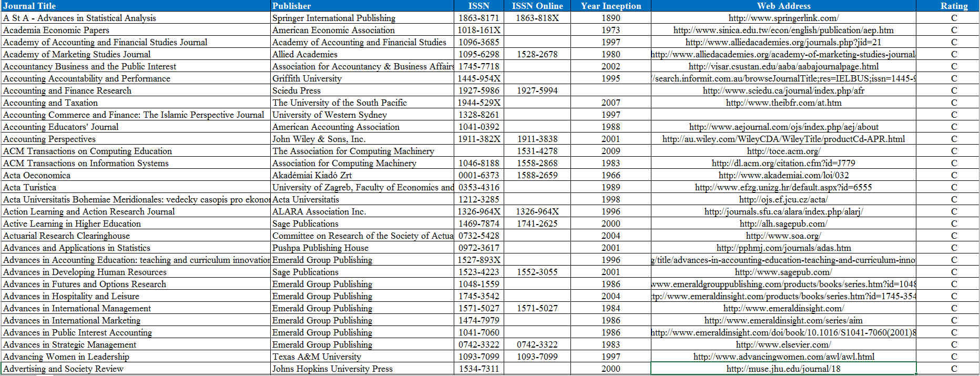The image size is (980, 376).
Task: Click ALARA Association Inc. cell
Action: click(362, 211)
